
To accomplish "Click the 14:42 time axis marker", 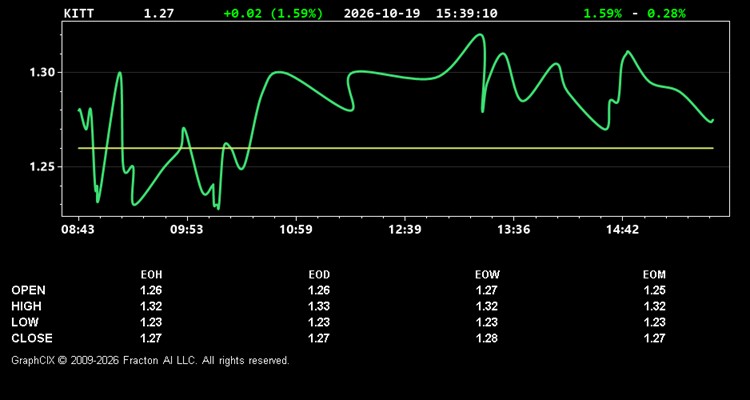I will coord(622,230).
